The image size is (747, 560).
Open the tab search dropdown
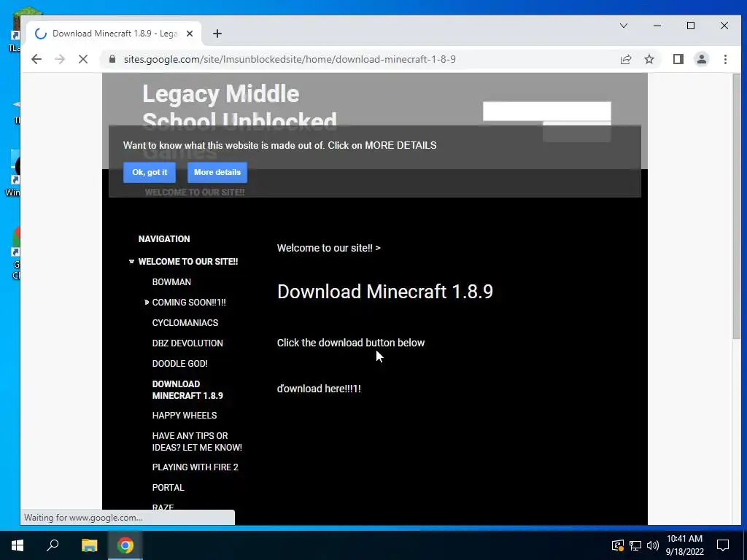[623, 26]
